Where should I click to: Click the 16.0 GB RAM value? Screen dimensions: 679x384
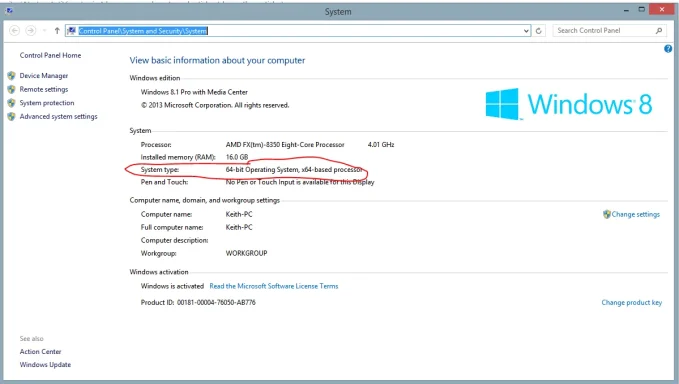237,157
